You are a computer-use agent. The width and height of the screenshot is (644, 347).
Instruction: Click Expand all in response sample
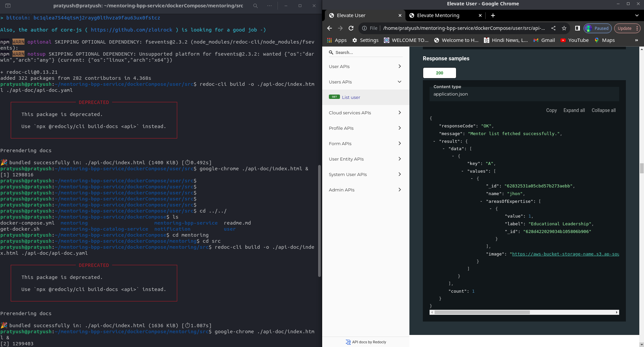click(x=574, y=110)
